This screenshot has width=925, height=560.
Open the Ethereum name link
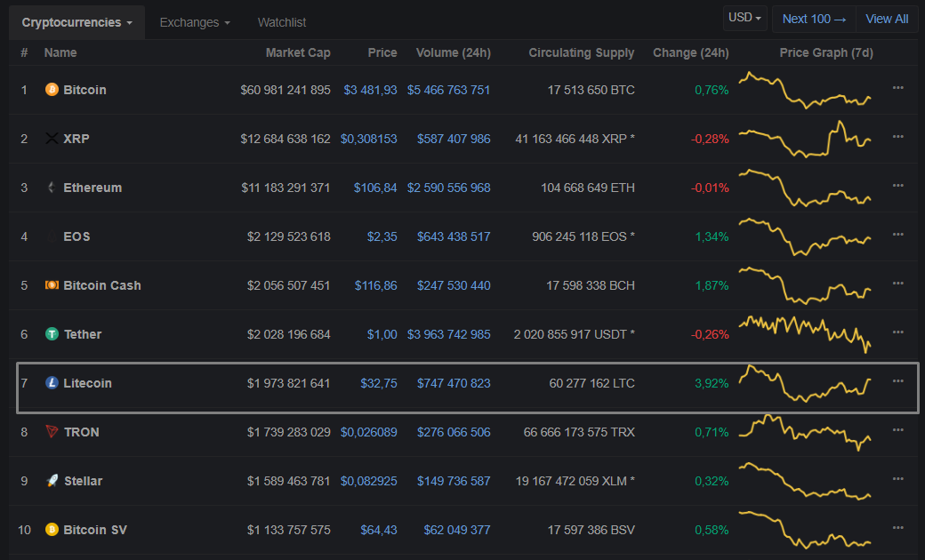[92, 188]
